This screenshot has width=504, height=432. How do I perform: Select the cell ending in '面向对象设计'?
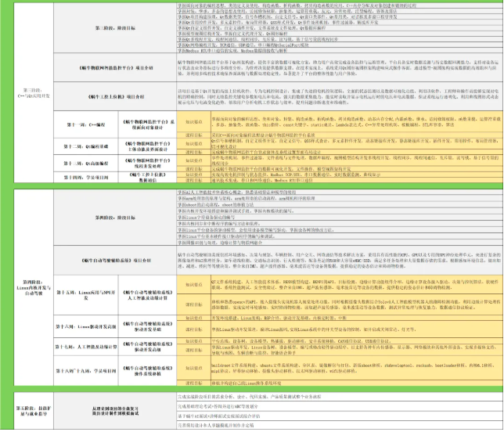(148, 124)
